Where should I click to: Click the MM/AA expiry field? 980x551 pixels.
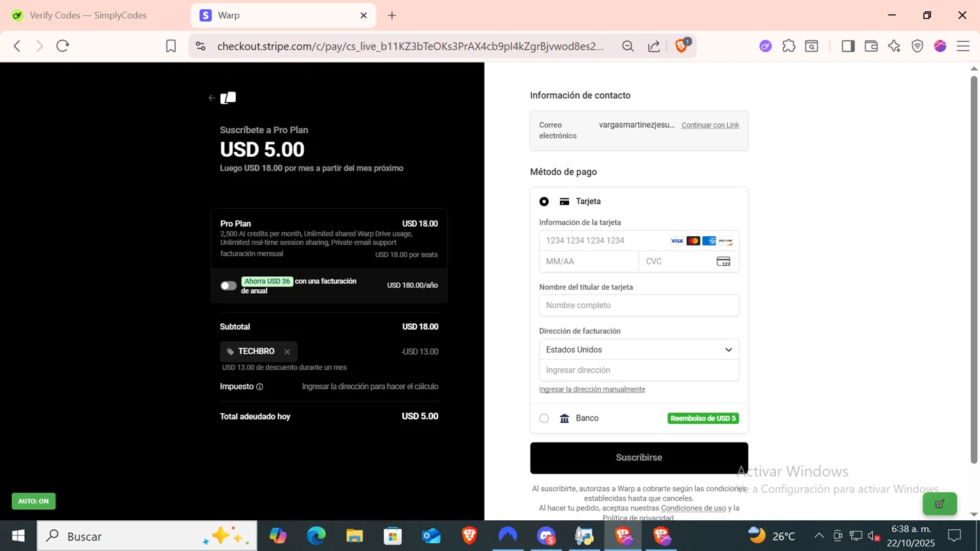(589, 261)
